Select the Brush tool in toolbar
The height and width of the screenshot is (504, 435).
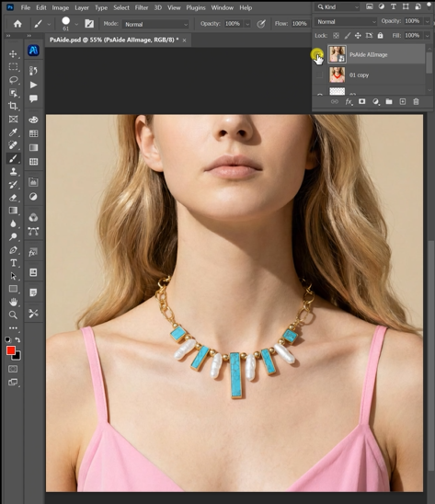click(x=13, y=158)
